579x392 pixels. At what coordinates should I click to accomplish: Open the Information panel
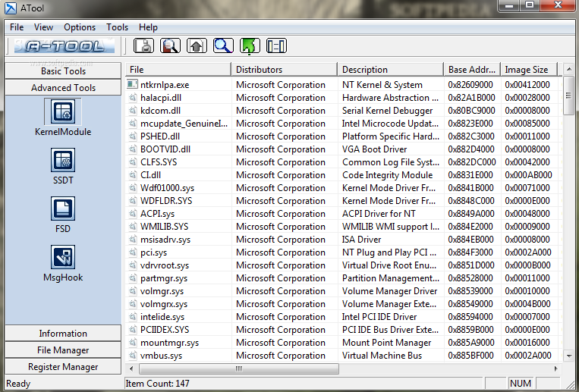click(x=63, y=334)
